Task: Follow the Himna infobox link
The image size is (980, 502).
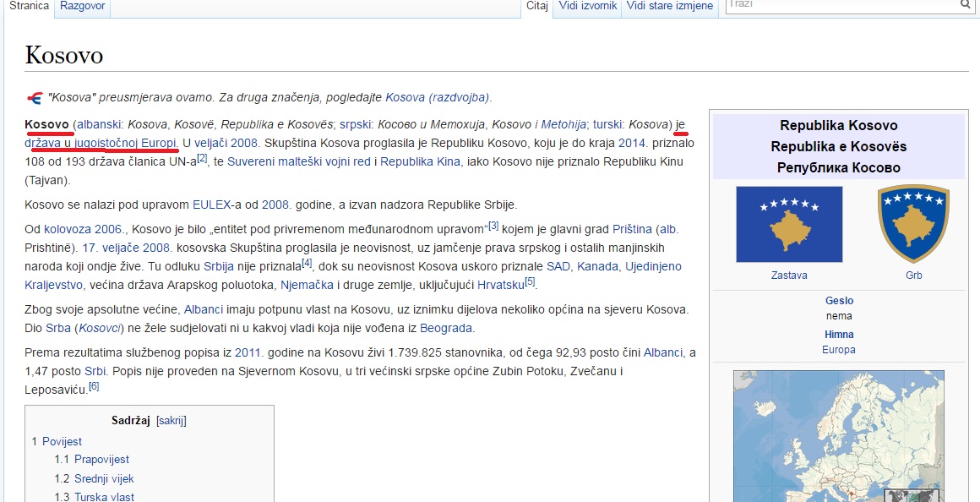Action: (839, 335)
